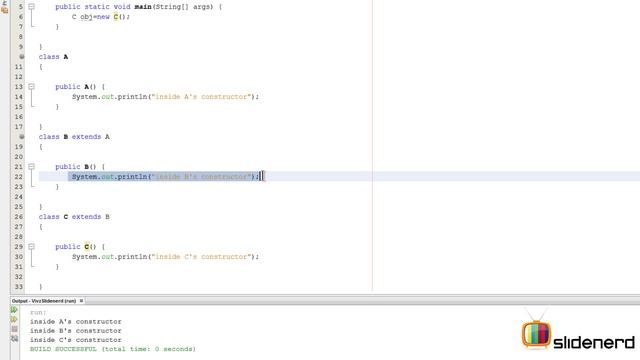
Task: Collapse the C() constructor fold at line 29
Action: (x=31, y=247)
